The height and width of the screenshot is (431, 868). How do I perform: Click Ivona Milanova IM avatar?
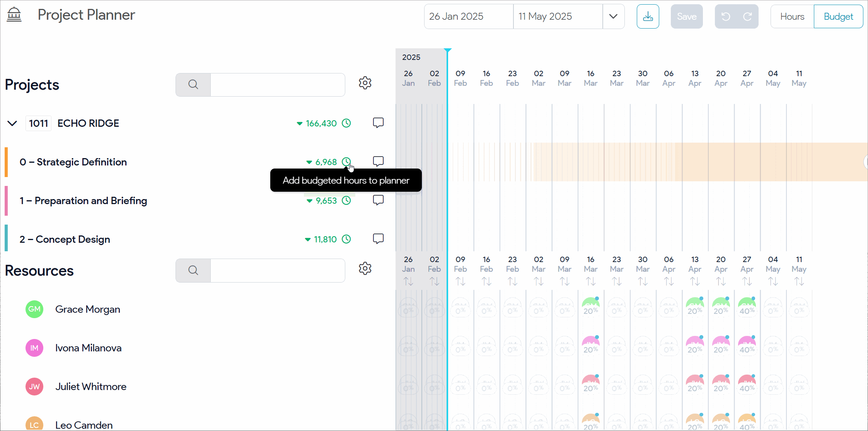click(34, 348)
